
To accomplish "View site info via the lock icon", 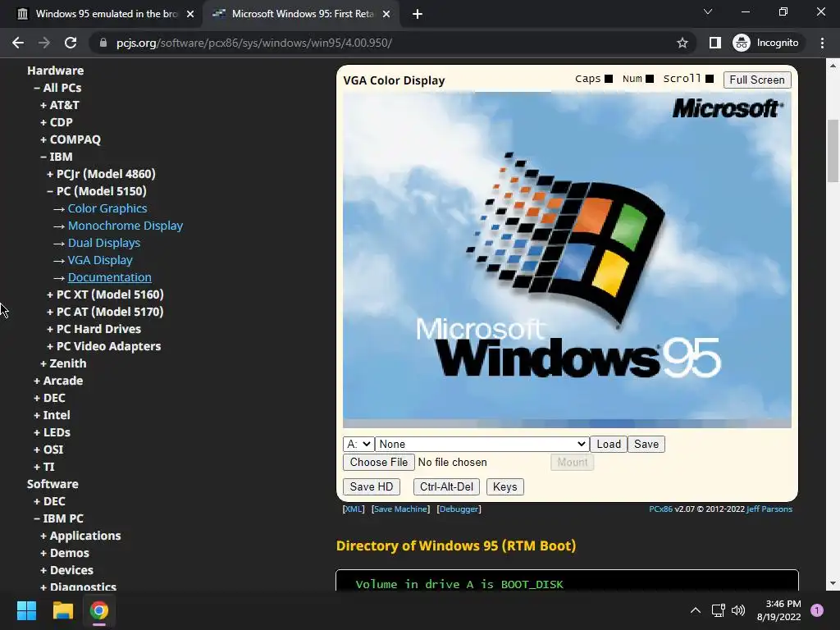I will tap(103, 43).
